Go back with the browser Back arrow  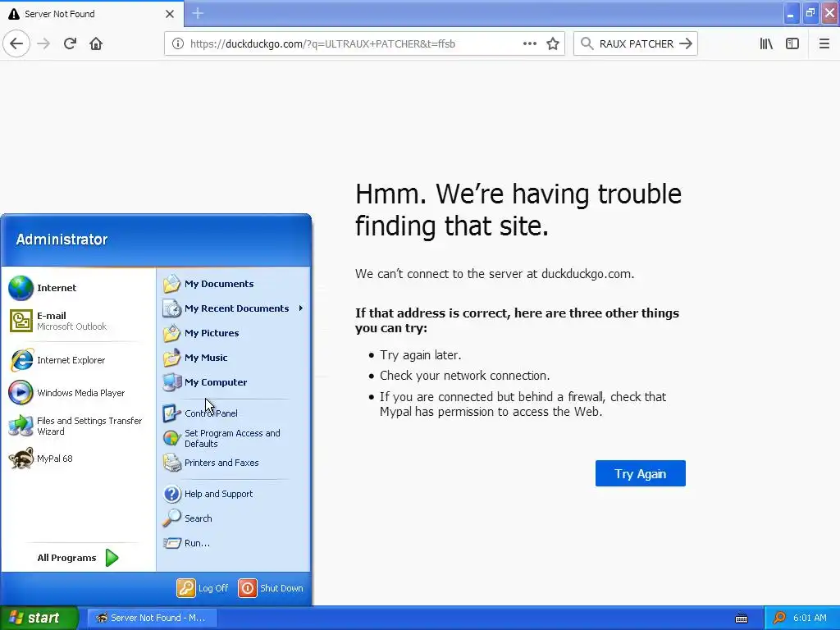(16, 44)
